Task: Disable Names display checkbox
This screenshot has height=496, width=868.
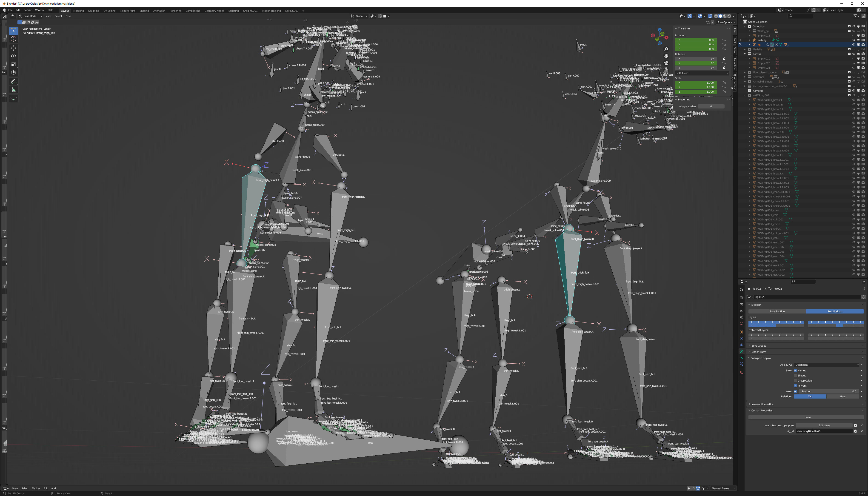Action: 795,370
